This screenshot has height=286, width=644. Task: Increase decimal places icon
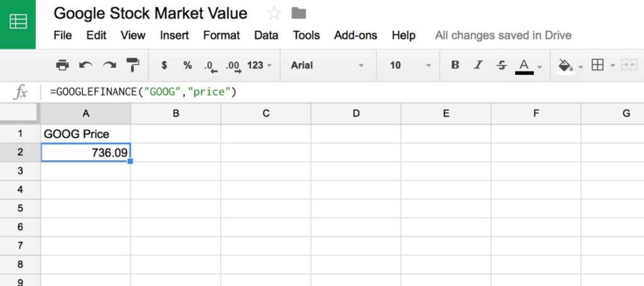click(x=233, y=65)
